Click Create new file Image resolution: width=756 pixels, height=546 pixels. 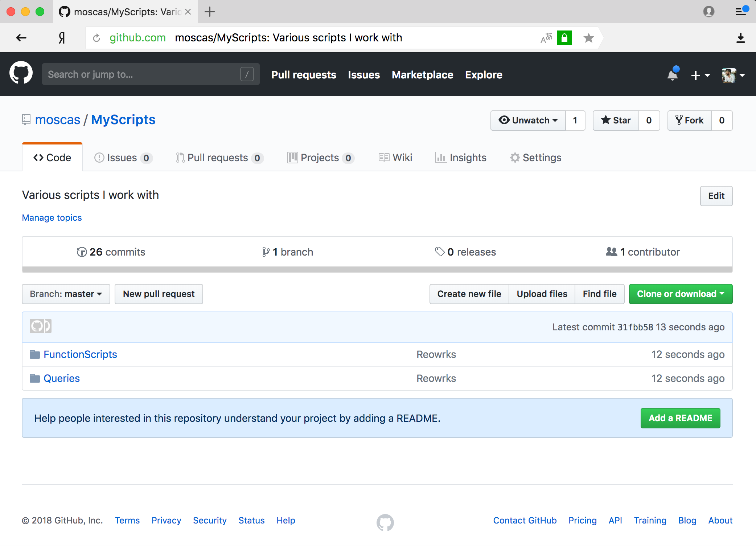[469, 294]
